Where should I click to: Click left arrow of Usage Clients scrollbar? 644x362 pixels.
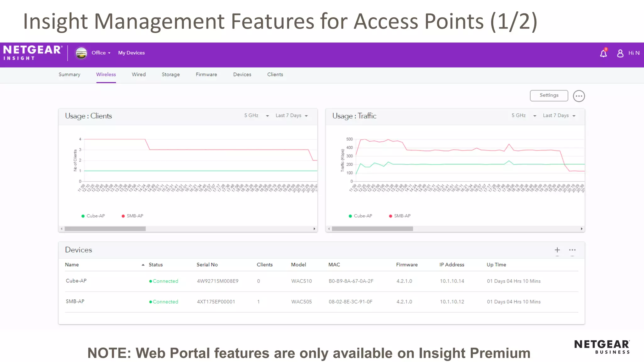click(x=62, y=229)
